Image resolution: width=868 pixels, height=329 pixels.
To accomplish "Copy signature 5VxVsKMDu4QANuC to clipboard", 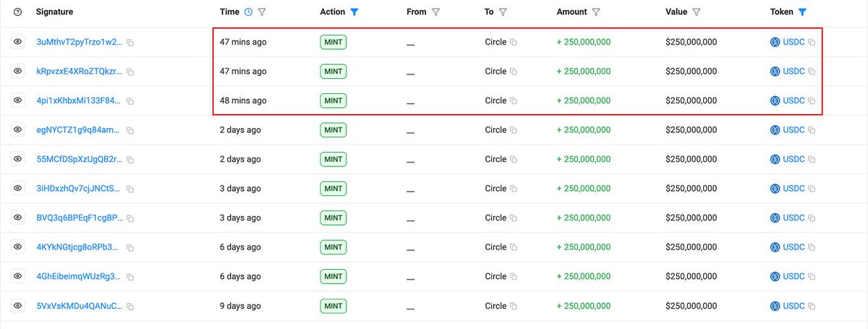I will pyautogui.click(x=130, y=306).
